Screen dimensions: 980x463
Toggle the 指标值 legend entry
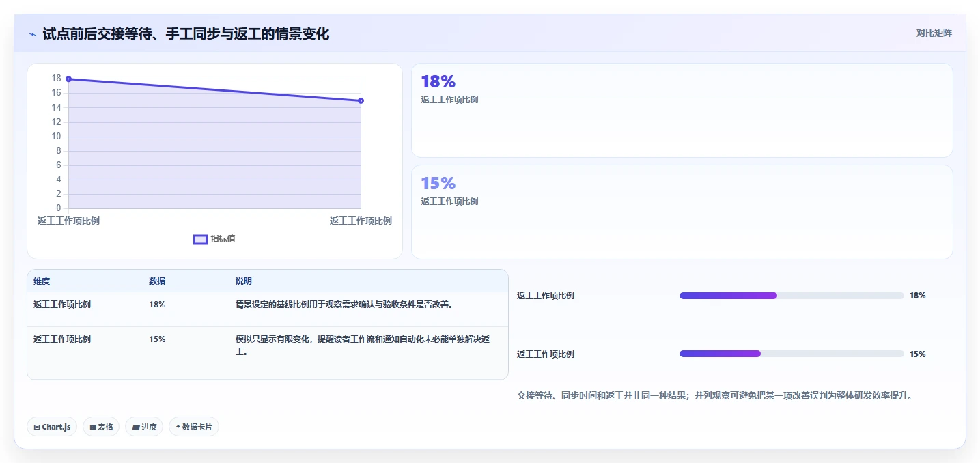point(214,239)
